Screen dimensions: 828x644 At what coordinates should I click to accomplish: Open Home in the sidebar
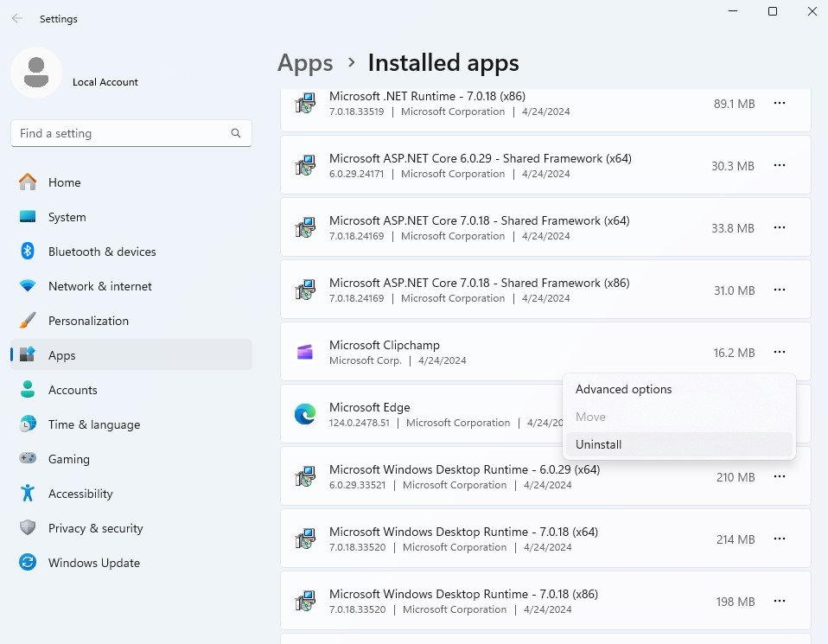click(131, 182)
